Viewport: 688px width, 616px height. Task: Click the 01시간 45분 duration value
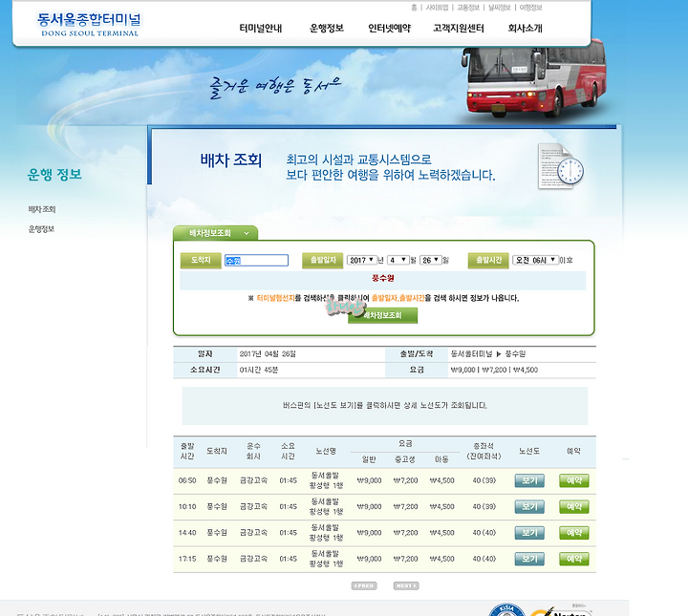pyautogui.click(x=259, y=370)
